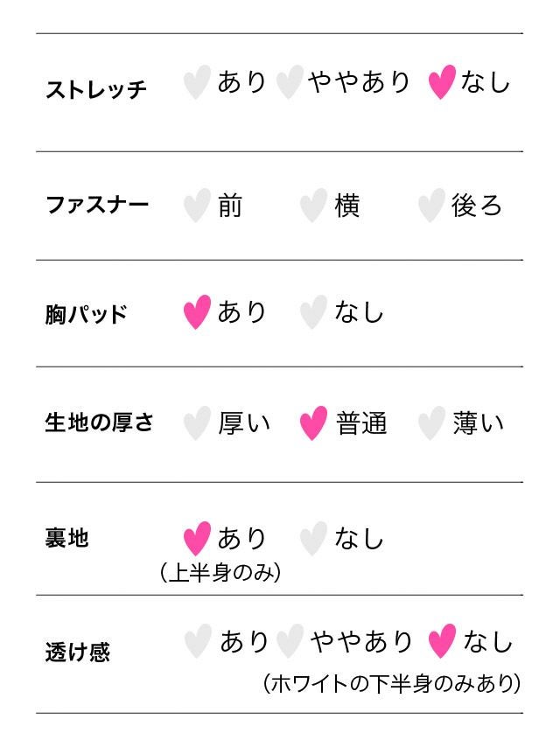
Task: Click the gray heart beside ストレッチ あり
Action: 197,83
